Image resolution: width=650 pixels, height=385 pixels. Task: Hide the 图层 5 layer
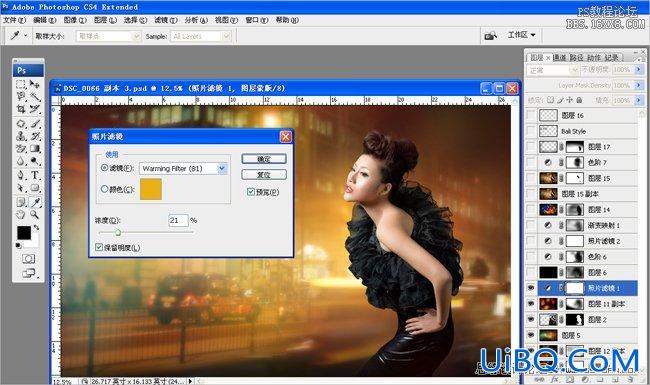pyautogui.click(x=531, y=335)
